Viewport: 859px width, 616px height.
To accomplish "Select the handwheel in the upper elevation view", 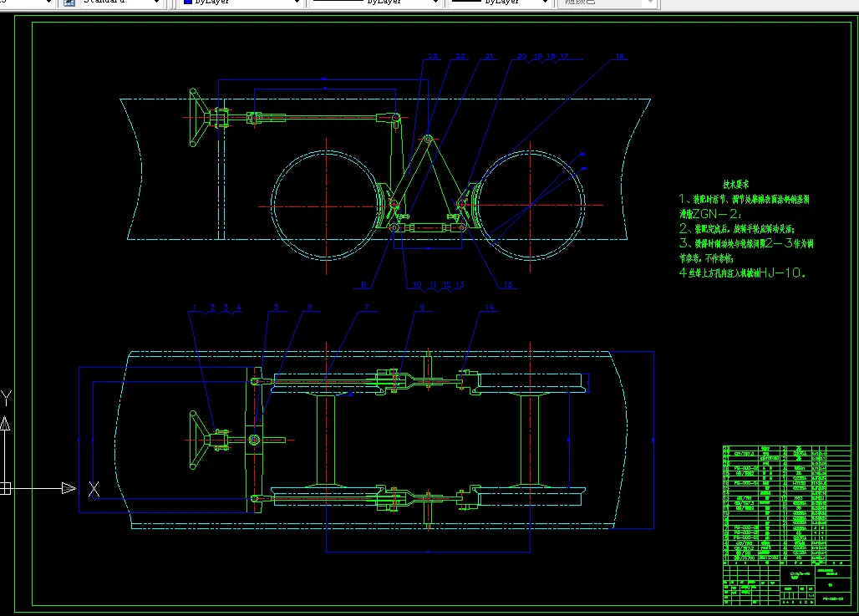I will point(200,118).
